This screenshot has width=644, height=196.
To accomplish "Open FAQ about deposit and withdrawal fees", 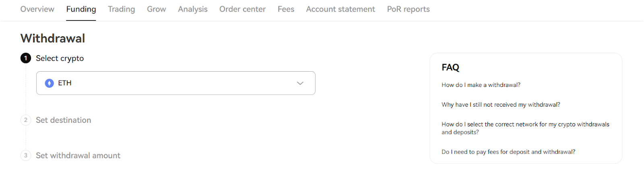I will [x=508, y=152].
